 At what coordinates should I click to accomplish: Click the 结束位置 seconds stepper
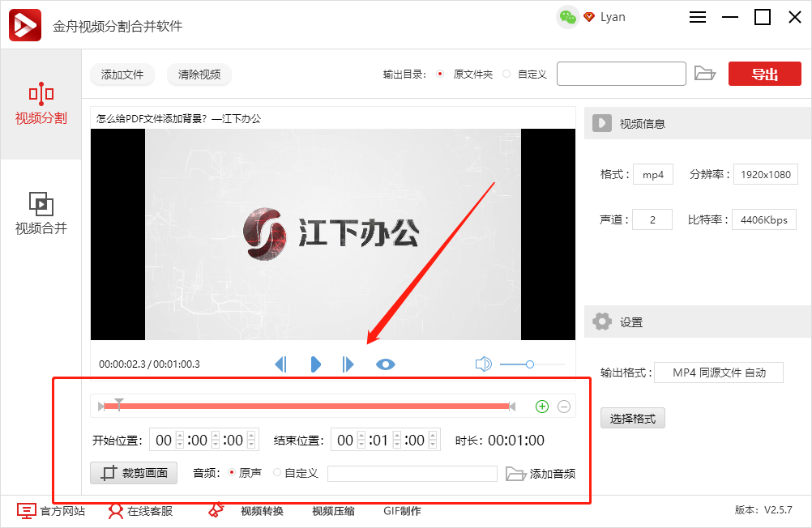[433, 440]
